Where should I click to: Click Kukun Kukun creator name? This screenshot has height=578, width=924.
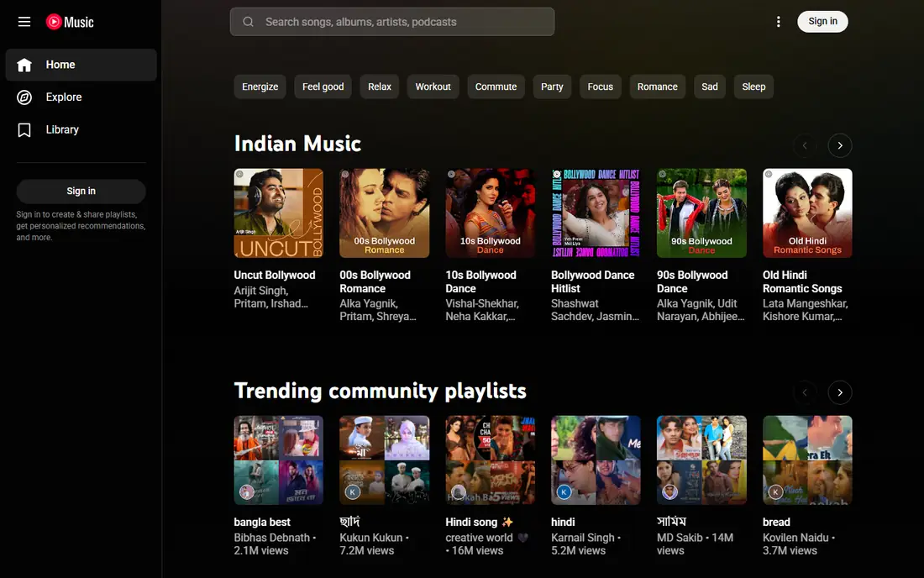[371, 538]
